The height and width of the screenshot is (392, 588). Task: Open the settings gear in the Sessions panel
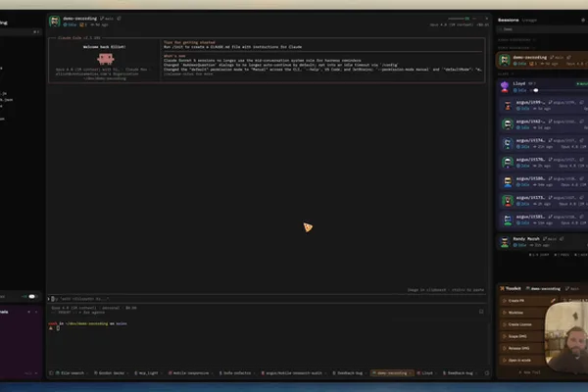(x=583, y=20)
